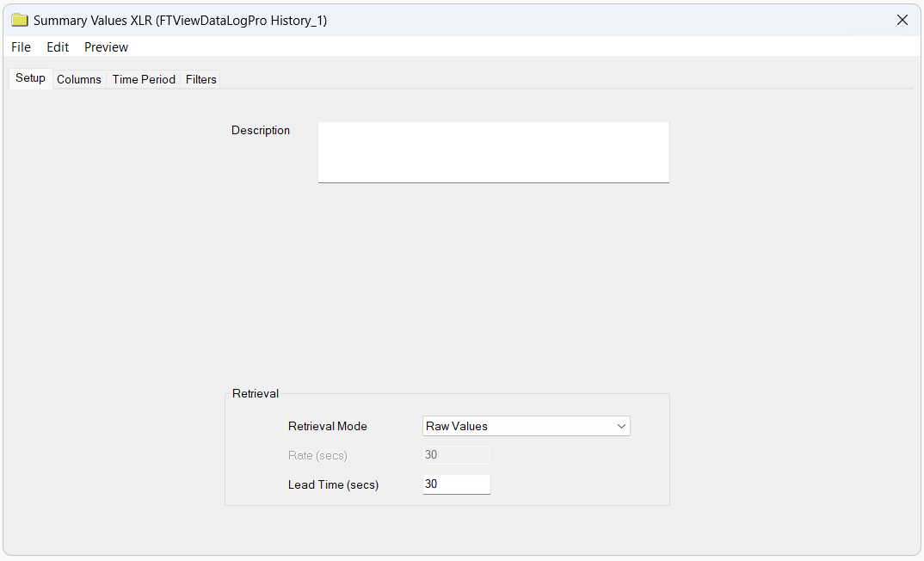Click the "Description" label
This screenshot has height=561, width=924.
(x=261, y=130)
